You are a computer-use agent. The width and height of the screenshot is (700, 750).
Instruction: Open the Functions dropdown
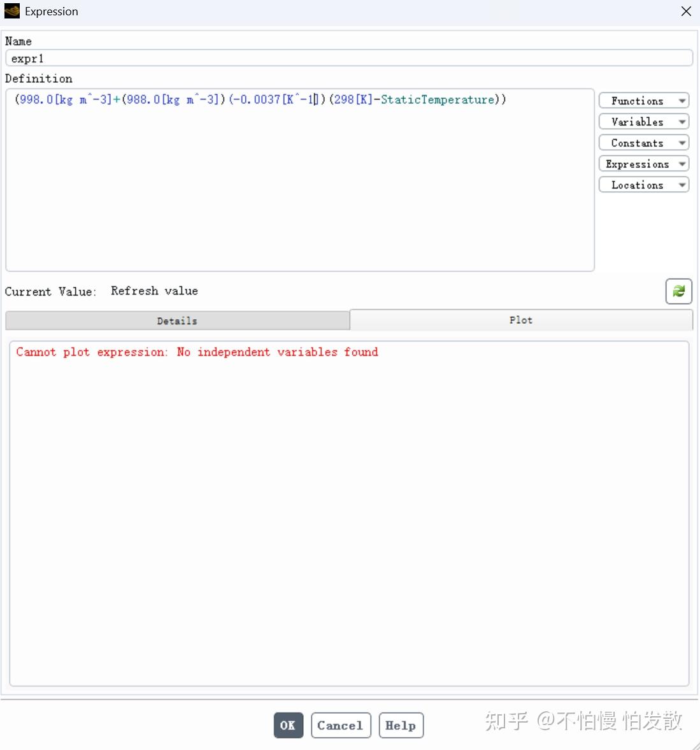[643, 101]
